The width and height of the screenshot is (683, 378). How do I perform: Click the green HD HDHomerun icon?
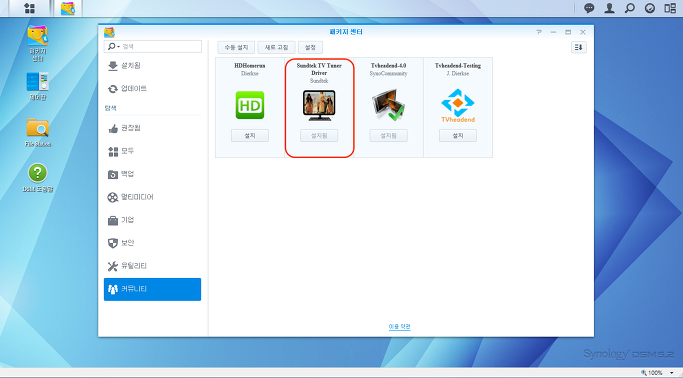250,105
